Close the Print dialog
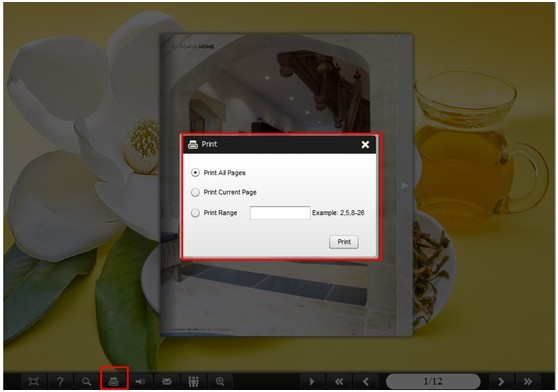The width and height of the screenshot is (558, 392). coord(365,144)
